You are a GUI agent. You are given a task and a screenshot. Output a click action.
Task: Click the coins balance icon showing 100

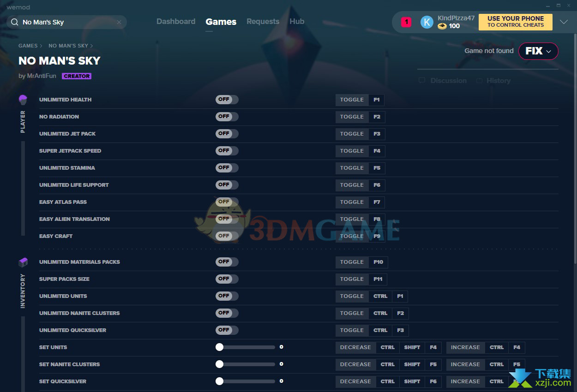tap(442, 26)
